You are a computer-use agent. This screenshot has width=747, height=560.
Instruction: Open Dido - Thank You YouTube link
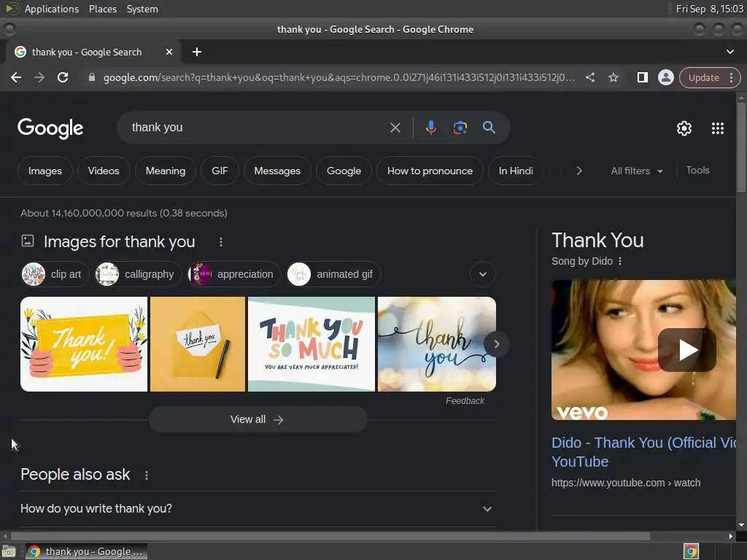coord(643,452)
